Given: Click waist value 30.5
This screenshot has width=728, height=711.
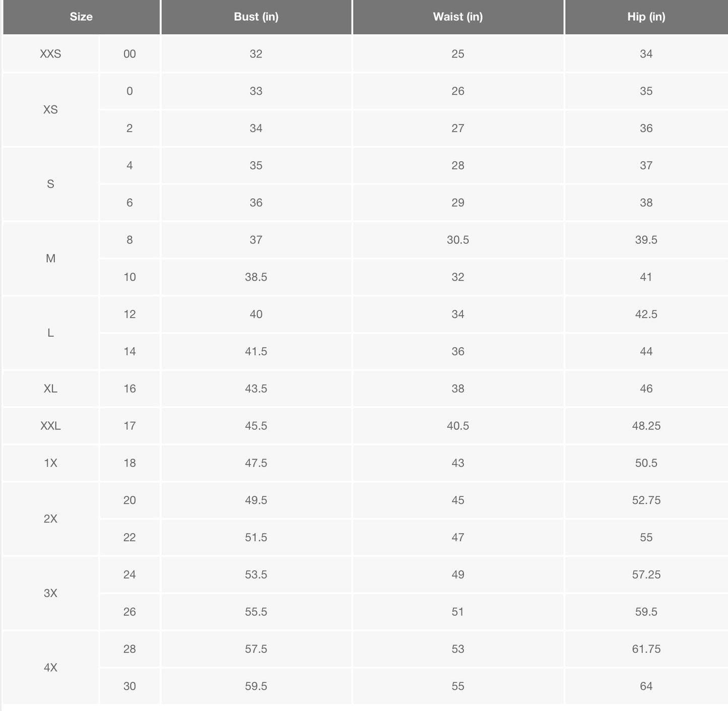Looking at the screenshot, I should [457, 240].
